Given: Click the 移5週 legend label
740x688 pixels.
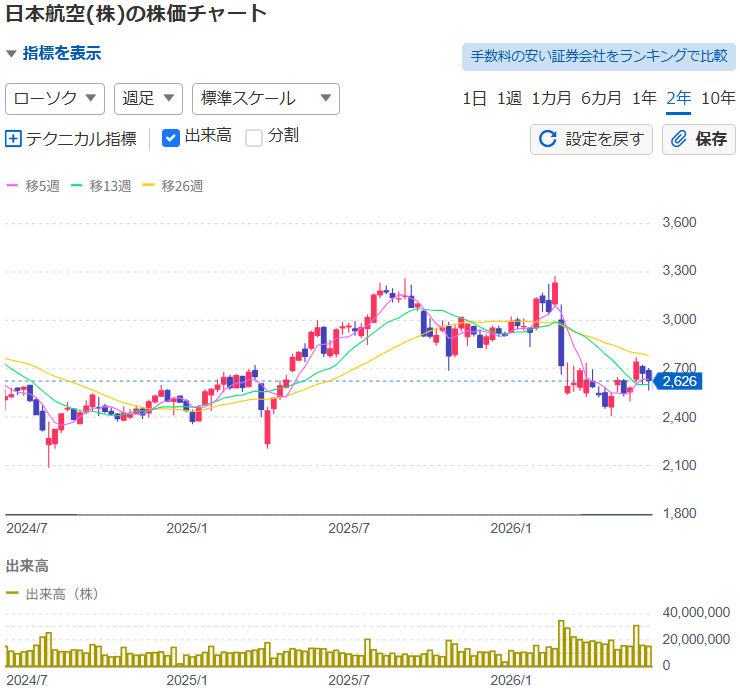Looking at the screenshot, I should (42, 186).
